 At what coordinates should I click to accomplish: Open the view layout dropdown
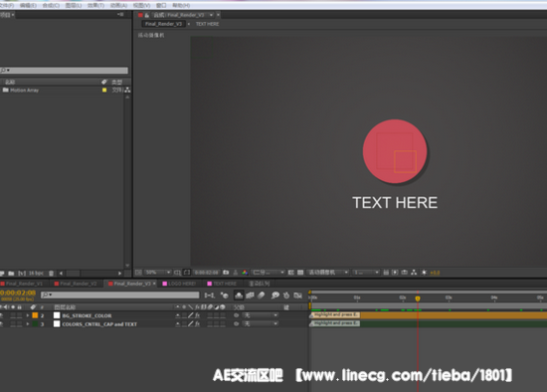[366, 273]
